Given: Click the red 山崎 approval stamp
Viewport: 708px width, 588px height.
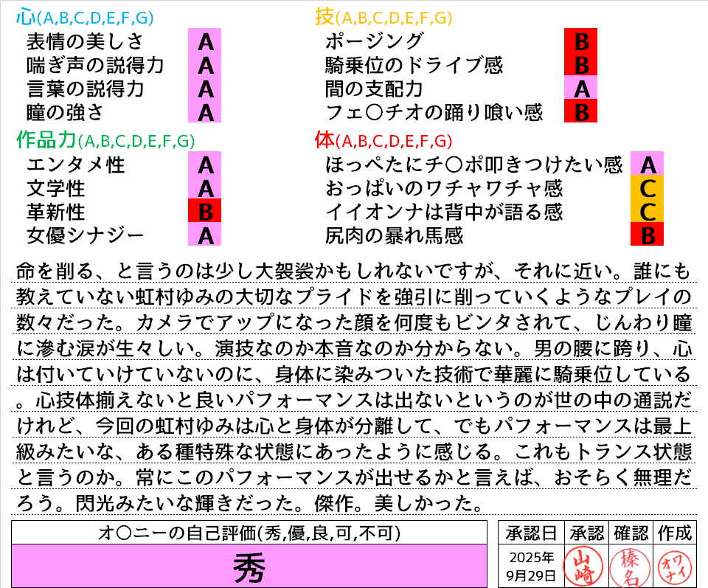Looking at the screenshot, I should [583, 567].
